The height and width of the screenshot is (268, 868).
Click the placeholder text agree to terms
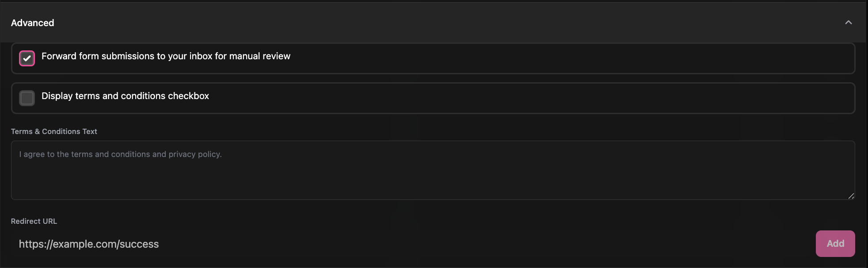pos(120,154)
